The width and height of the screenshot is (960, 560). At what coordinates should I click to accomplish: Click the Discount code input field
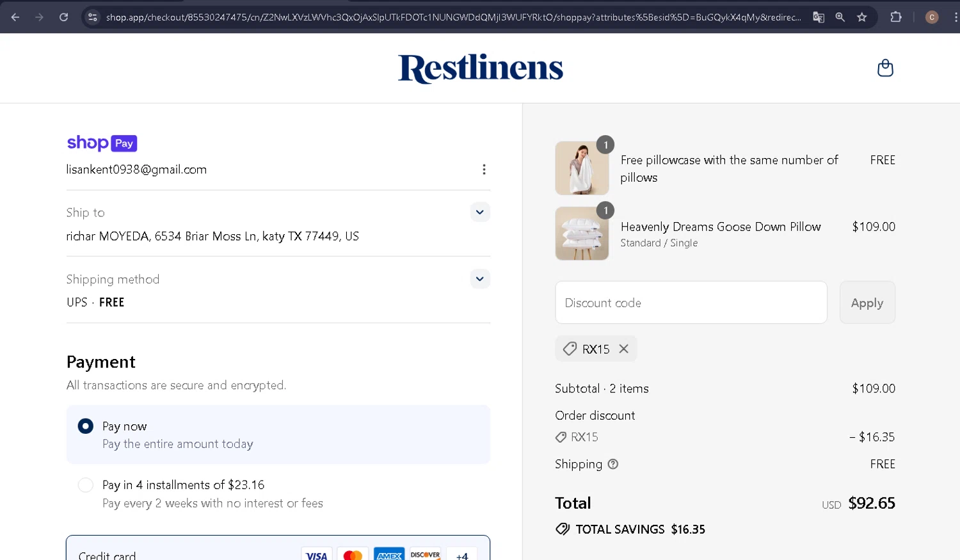point(691,302)
